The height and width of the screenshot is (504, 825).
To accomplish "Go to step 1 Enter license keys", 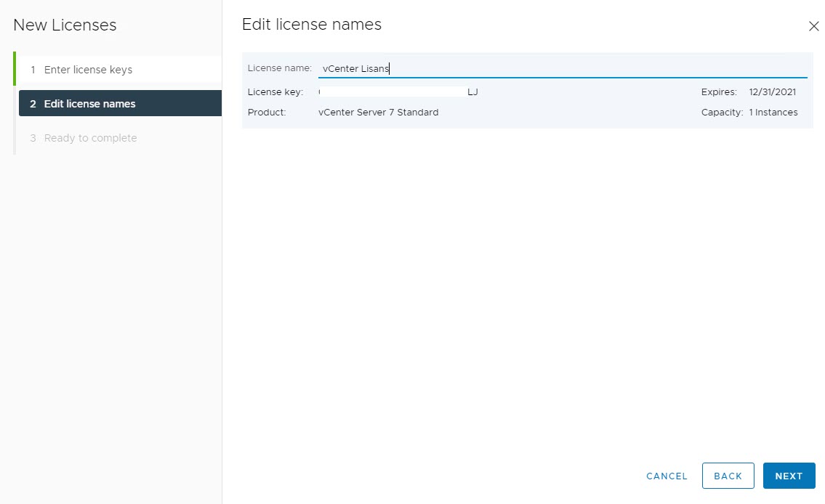I will point(88,70).
